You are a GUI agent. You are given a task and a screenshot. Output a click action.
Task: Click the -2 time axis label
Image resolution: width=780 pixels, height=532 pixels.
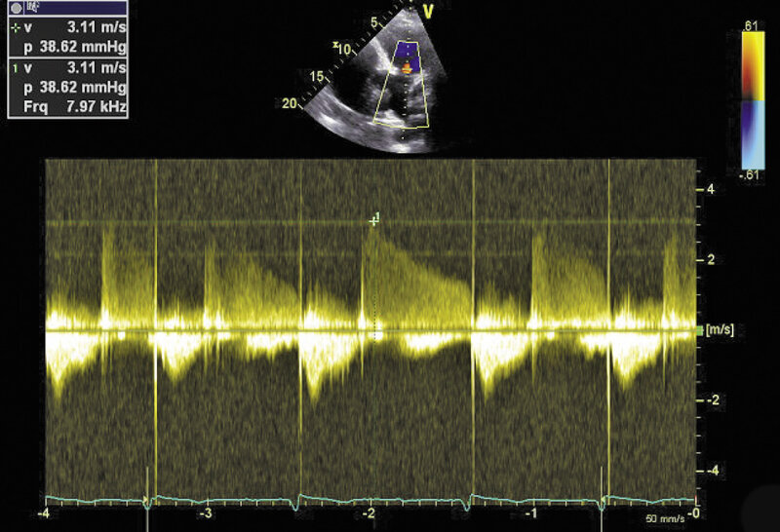tap(369, 513)
